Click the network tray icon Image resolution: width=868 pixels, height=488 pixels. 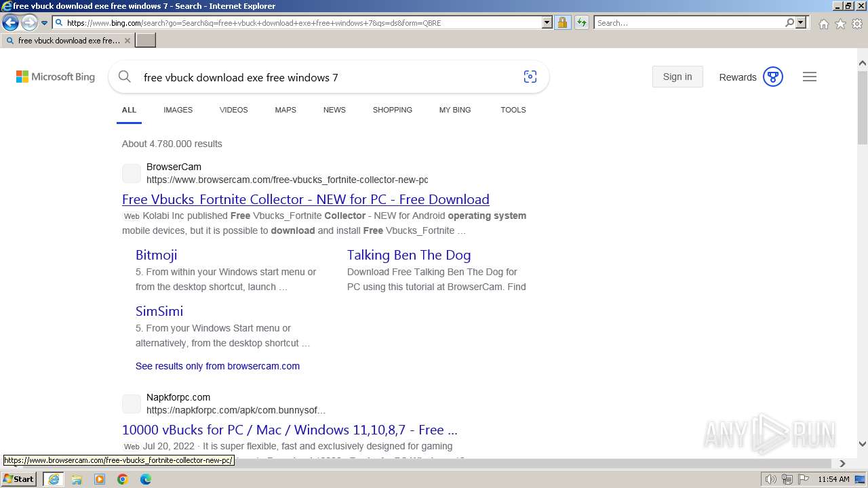pyautogui.click(x=787, y=479)
